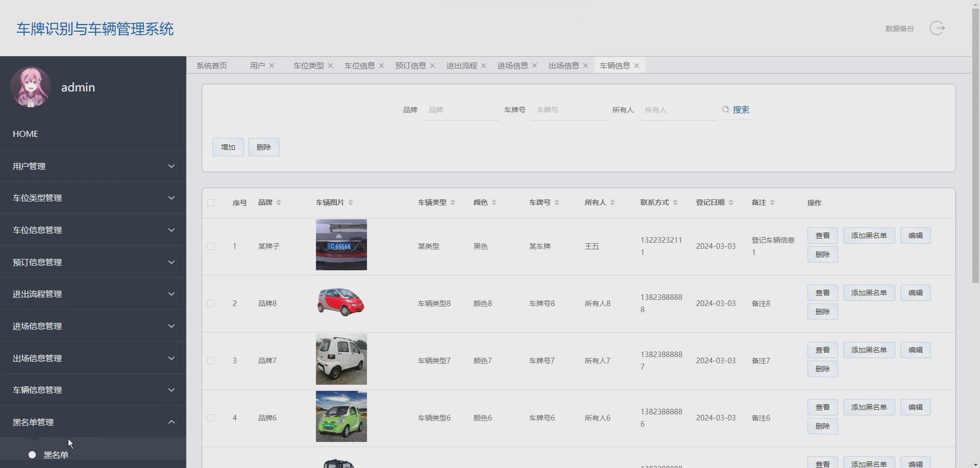This screenshot has width=980, height=468.
Task: Close the 车位信息 tab
Action: tap(381, 66)
